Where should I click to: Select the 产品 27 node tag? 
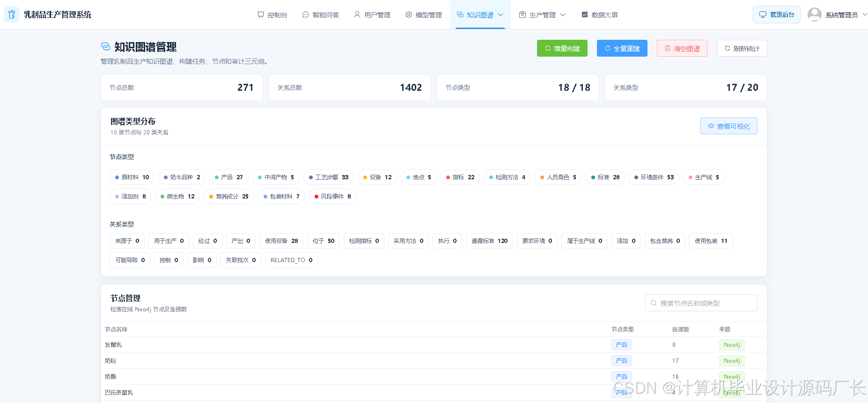229,177
